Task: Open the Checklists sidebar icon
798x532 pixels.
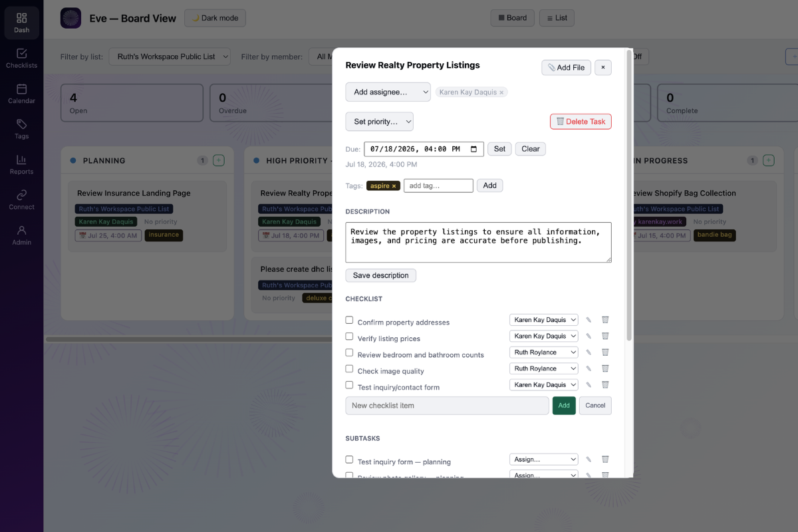Action: coord(21,59)
